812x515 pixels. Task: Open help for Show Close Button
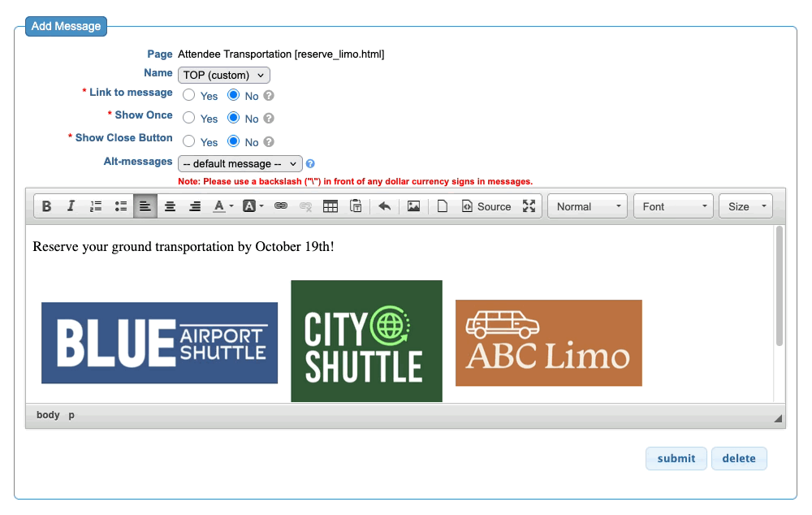(x=269, y=141)
